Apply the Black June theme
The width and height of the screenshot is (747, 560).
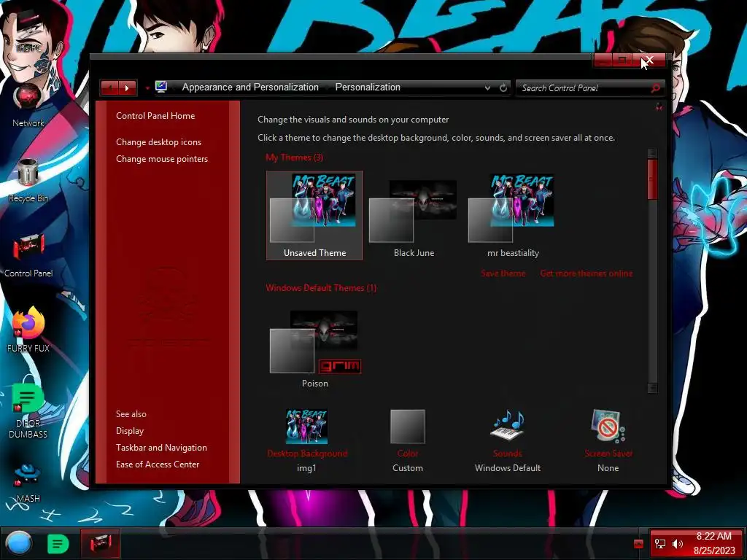414,215
